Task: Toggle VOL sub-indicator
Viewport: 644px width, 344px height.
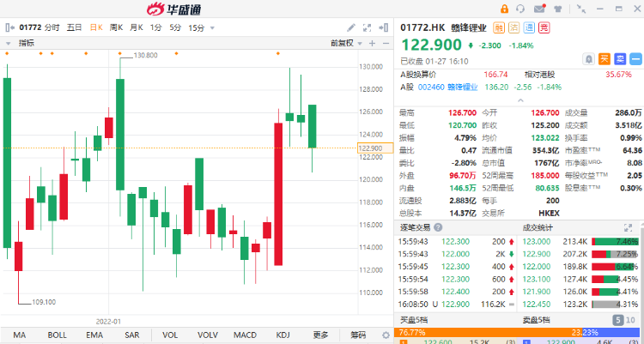Action: point(170,335)
